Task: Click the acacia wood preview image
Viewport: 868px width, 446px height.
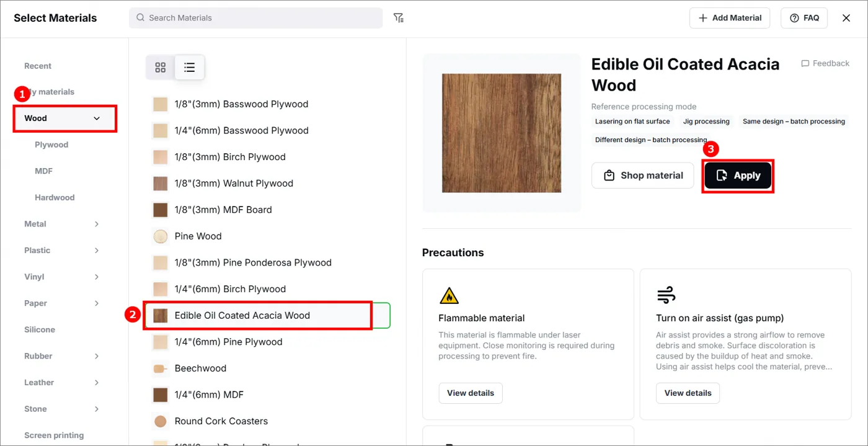Action: (x=502, y=133)
